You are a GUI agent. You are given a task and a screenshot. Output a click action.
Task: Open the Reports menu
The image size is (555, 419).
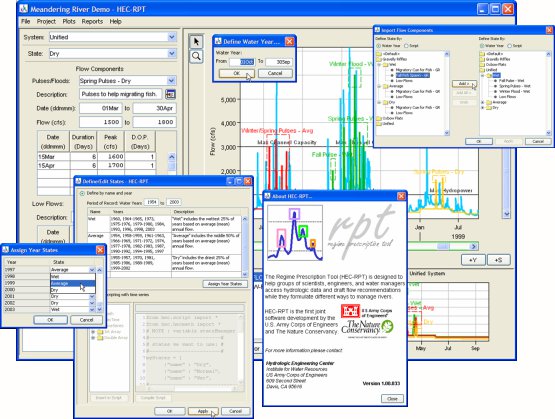[x=92, y=21]
